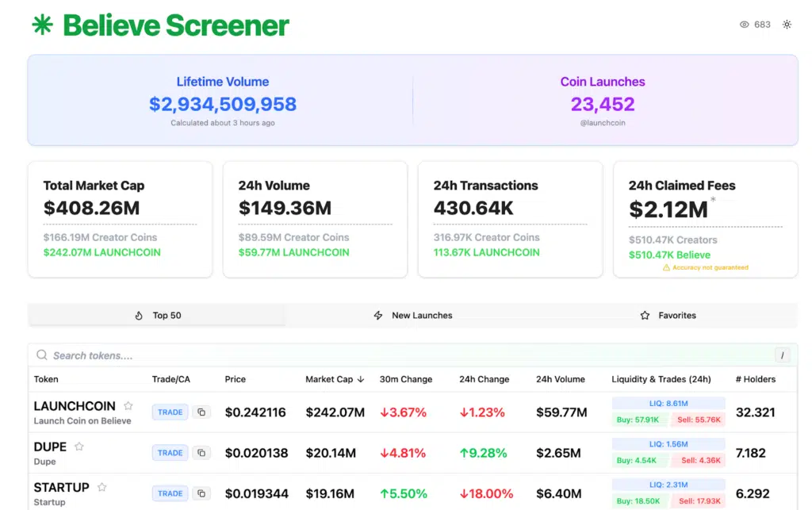Open the Believe Screener title link

[x=175, y=25]
